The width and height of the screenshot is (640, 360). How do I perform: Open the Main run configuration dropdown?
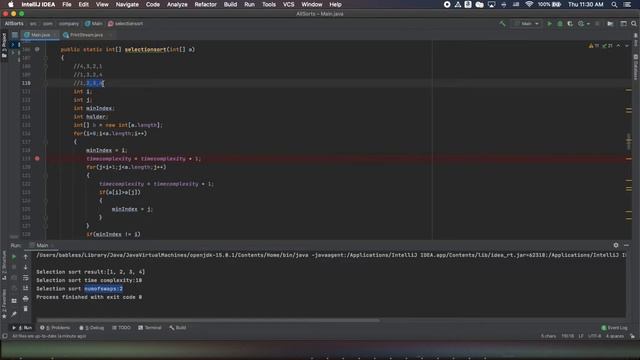[527, 24]
